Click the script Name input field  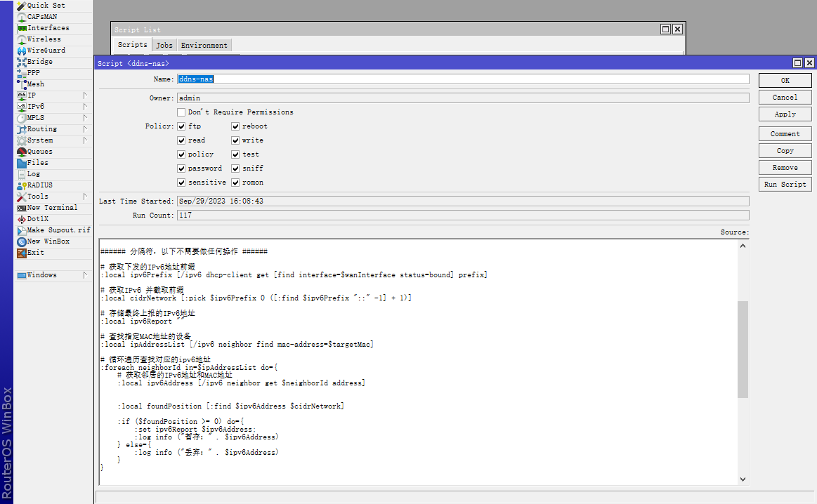click(x=463, y=79)
